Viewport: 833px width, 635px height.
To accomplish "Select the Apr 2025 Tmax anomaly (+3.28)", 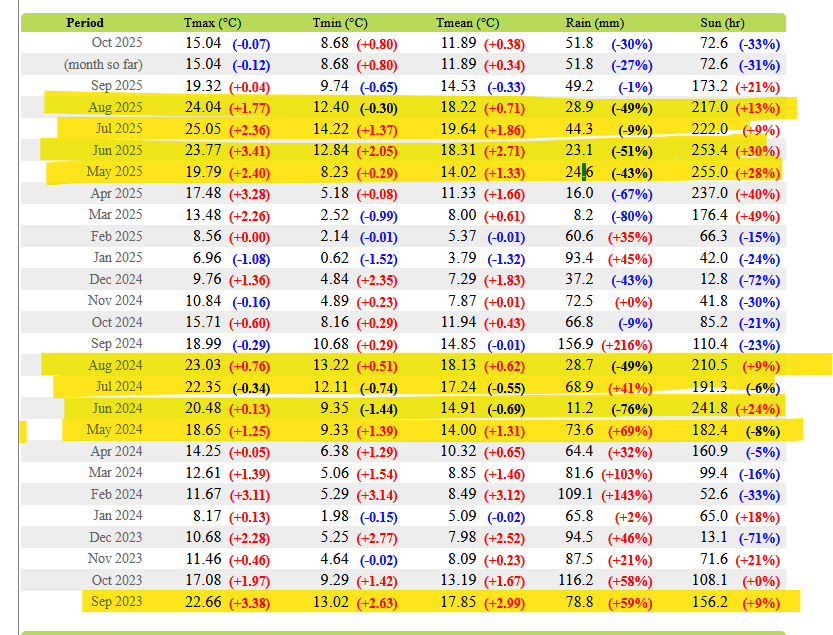I will tap(250, 194).
